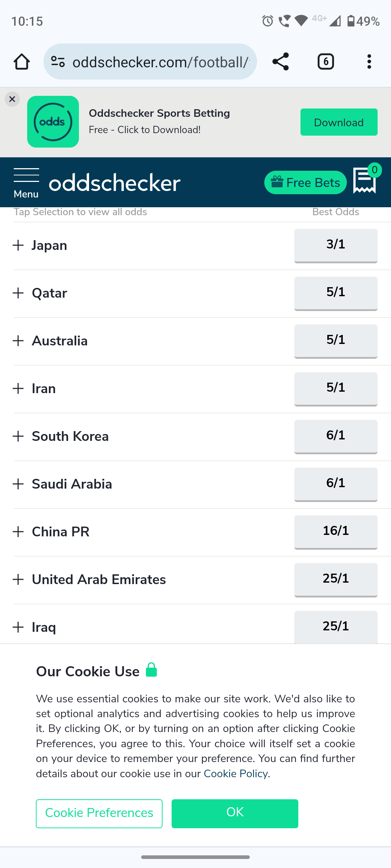Viewport: 391px width, 868px height.
Task: Open the hamburger Menu
Action: pyautogui.click(x=26, y=183)
